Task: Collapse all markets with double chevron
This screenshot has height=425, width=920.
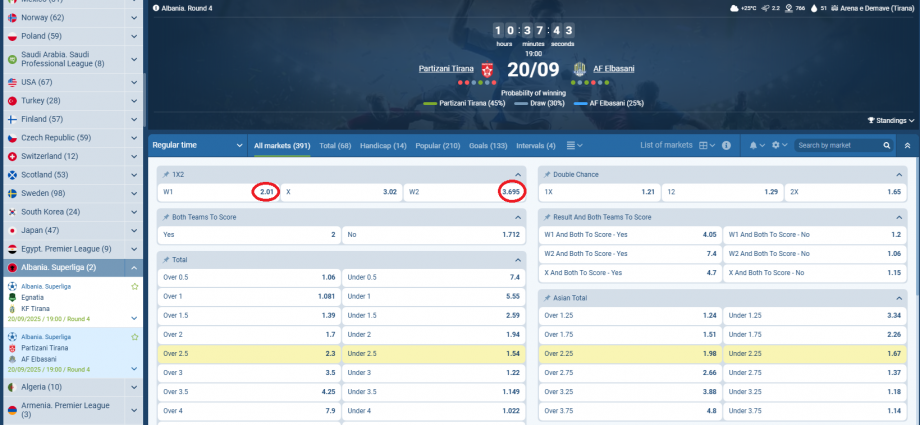Action: (x=907, y=146)
